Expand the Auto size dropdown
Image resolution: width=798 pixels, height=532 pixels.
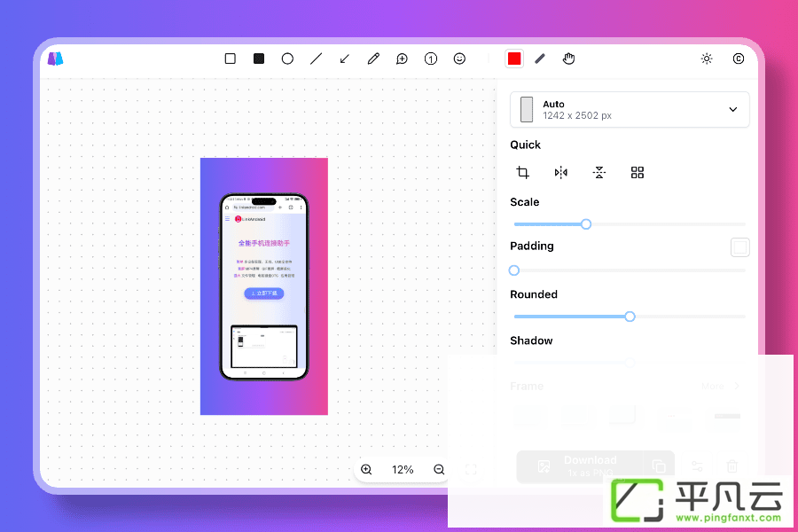pos(630,109)
